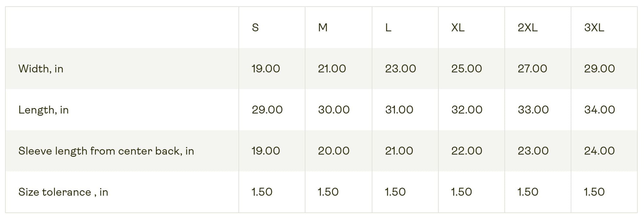The width and height of the screenshot is (644, 220).
Task: Click the 'Width, in' row label
Action: [41, 69]
